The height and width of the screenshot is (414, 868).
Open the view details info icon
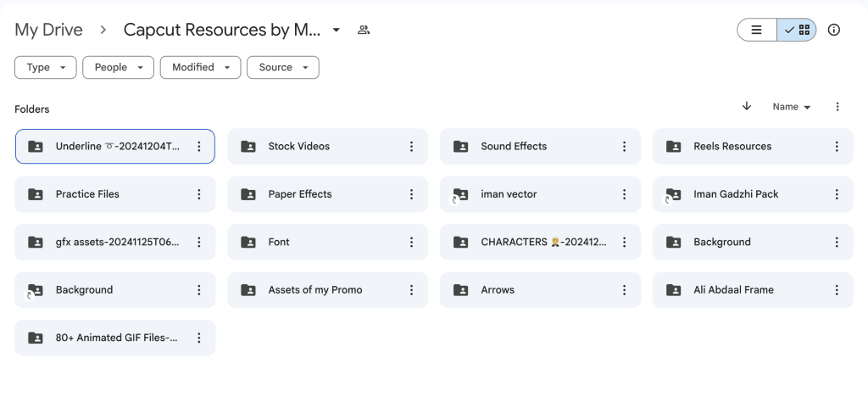833,30
